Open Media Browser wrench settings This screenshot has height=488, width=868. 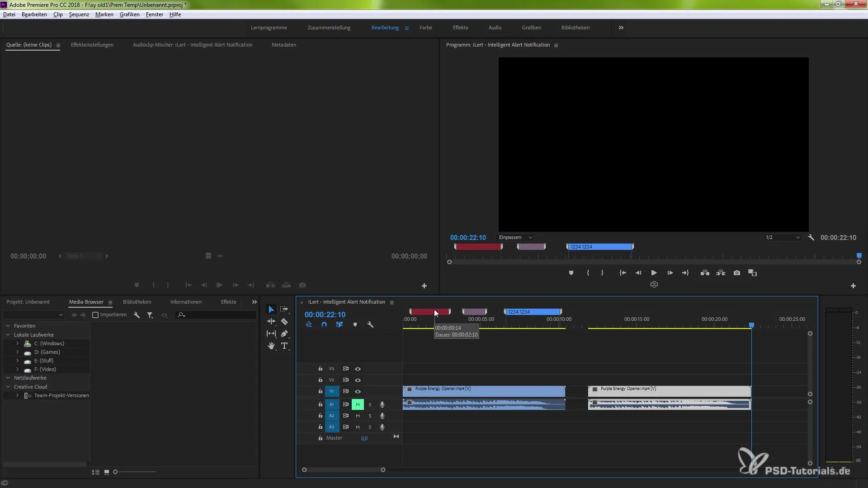pos(137,315)
